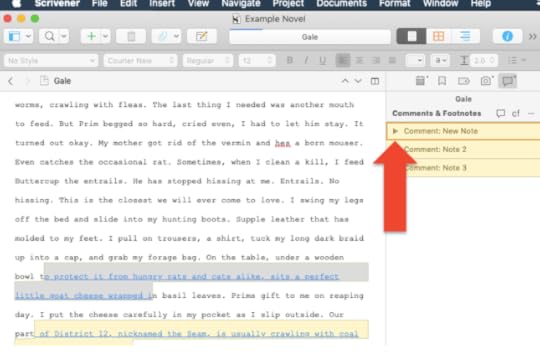Open the Bookmarks tab in the Inspector

click(442, 81)
